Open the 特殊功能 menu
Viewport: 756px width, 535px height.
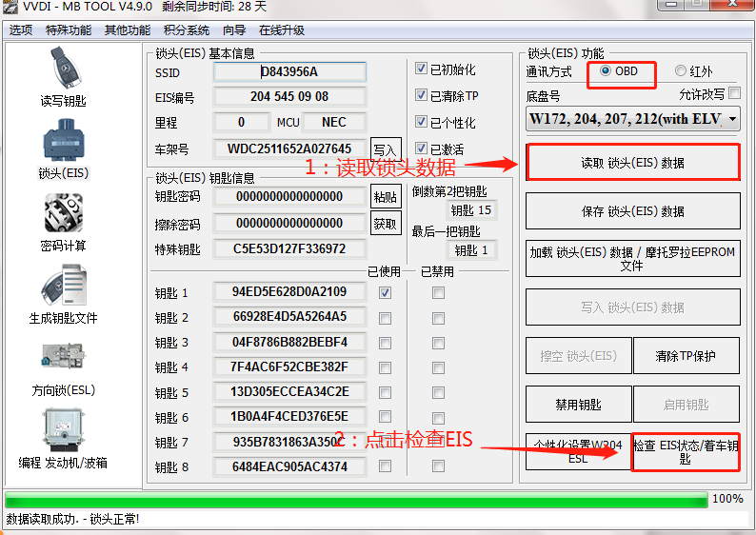click(69, 30)
